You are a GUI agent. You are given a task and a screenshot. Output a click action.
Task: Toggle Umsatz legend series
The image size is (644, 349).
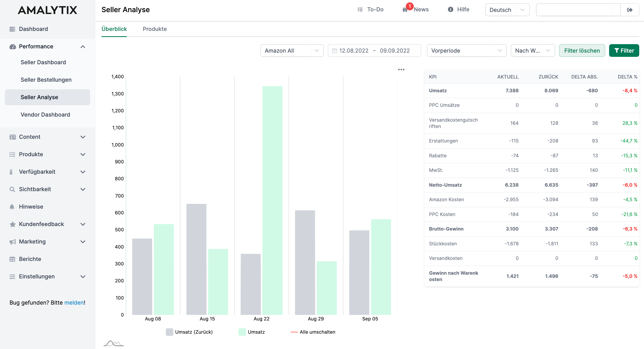pyautogui.click(x=252, y=332)
